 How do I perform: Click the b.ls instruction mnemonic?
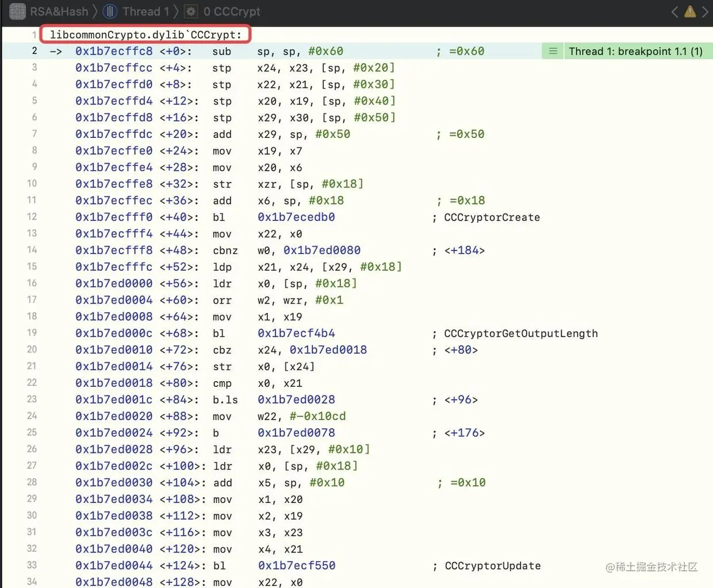[225, 399]
